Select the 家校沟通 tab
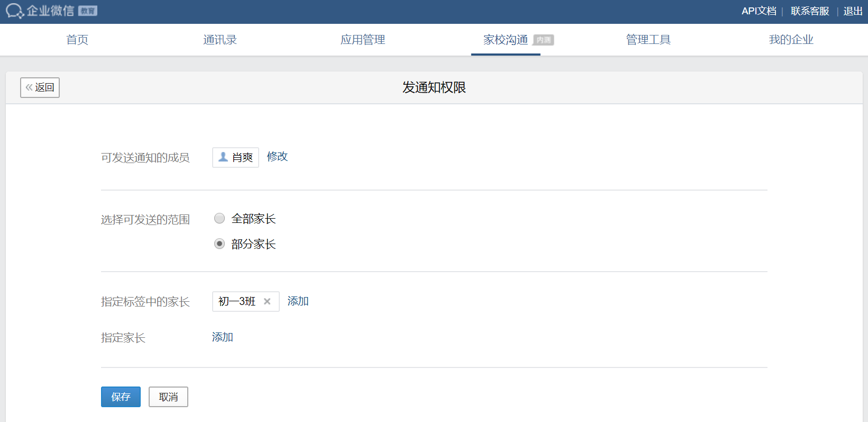Viewport: 868px width, 422px height. coord(506,40)
